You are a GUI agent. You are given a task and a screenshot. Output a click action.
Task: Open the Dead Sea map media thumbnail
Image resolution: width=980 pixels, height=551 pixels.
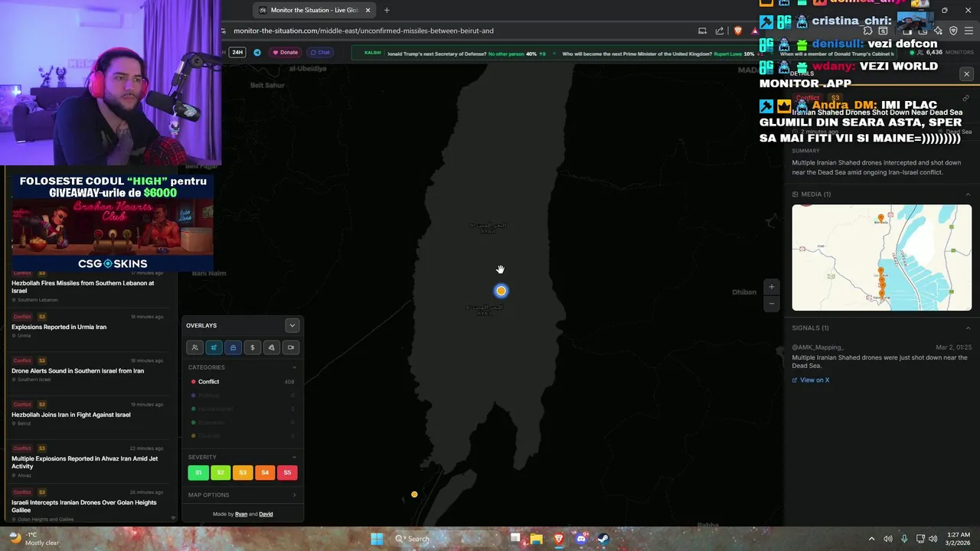882,258
